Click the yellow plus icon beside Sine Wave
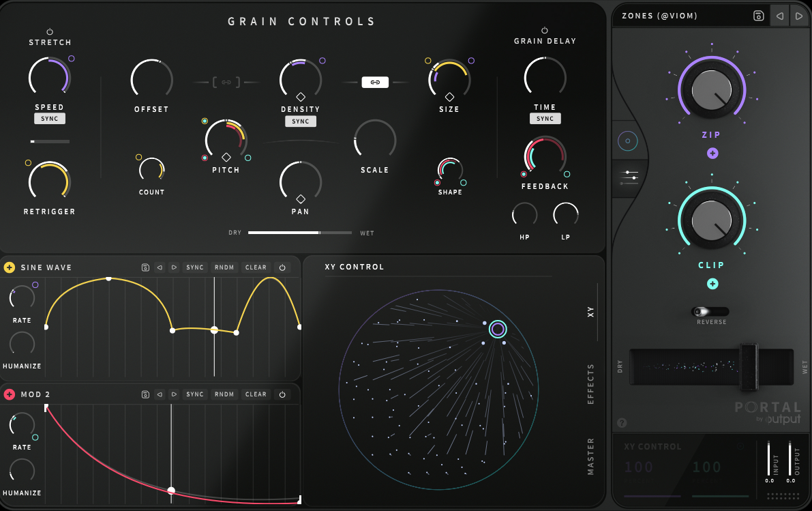 [10, 267]
